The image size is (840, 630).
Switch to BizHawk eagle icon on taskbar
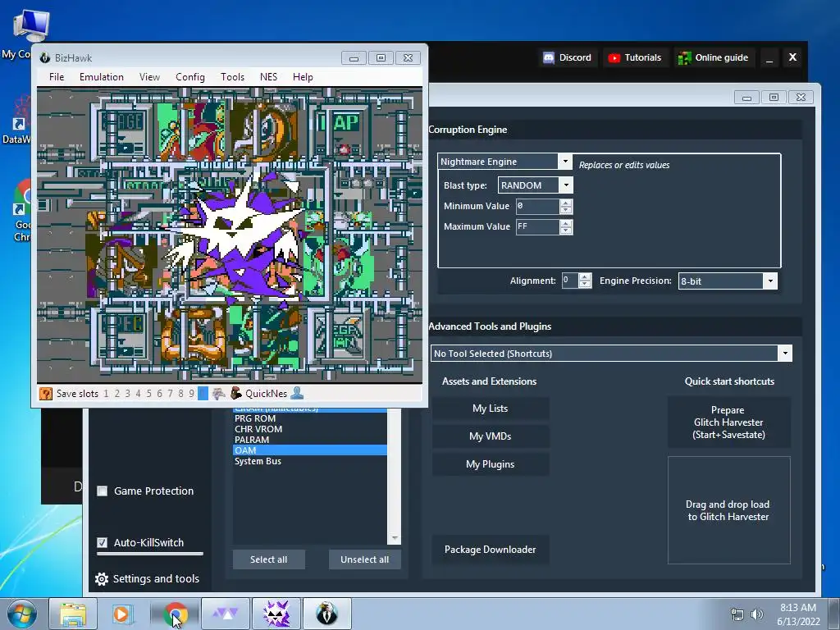coord(326,614)
